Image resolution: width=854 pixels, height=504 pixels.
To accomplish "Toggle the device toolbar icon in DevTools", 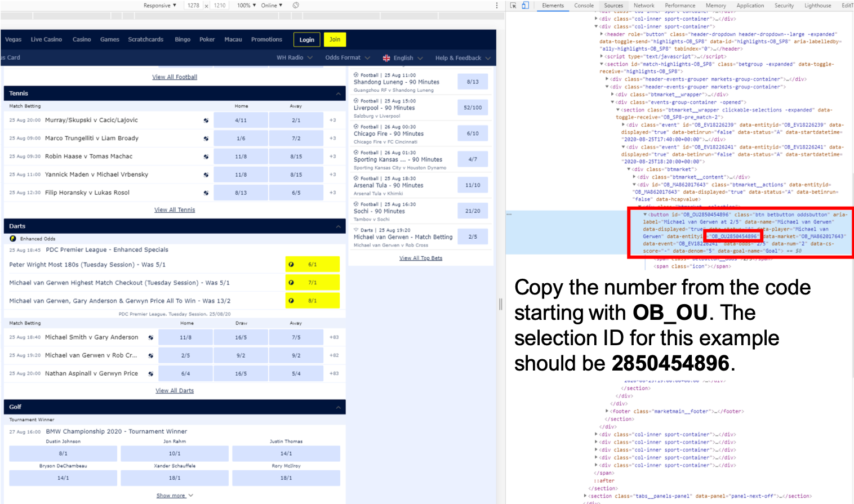I will click(525, 5).
